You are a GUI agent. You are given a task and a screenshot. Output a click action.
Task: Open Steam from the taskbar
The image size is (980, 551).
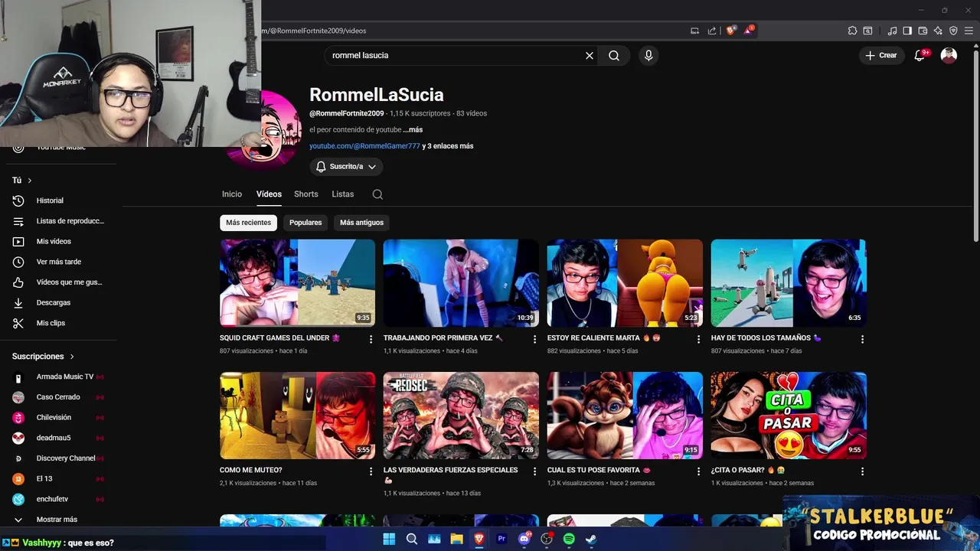pyautogui.click(x=591, y=539)
